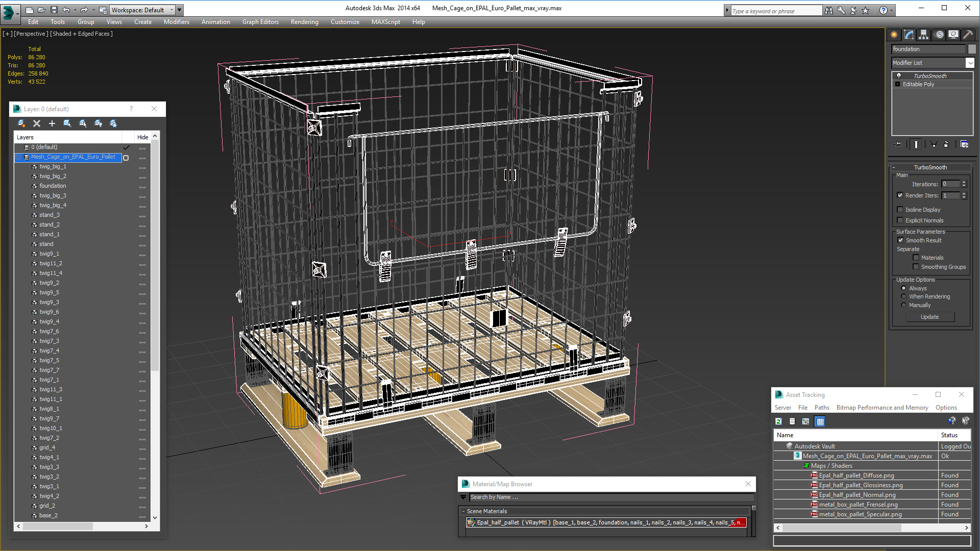
Task: Click the foundation object color swatch
Action: [972, 49]
